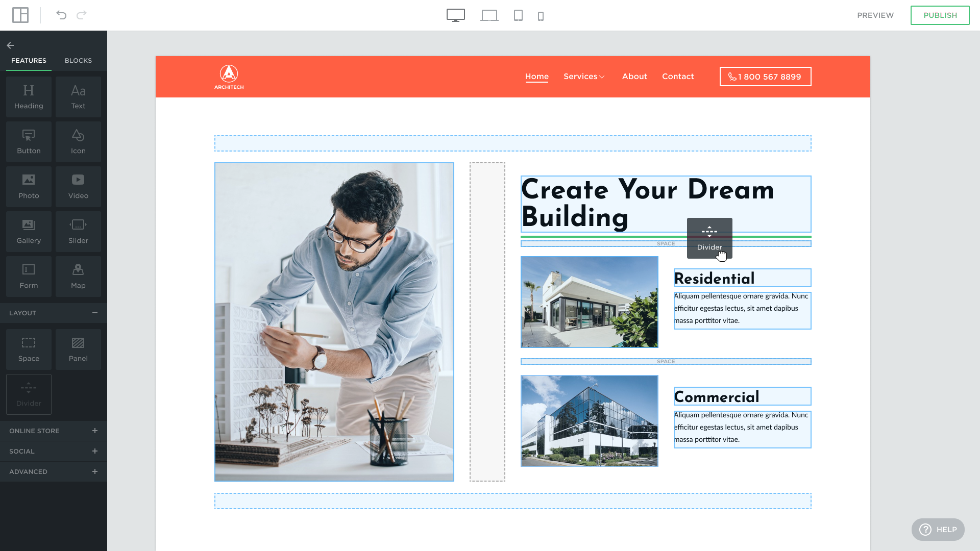Select the paragraph under Residential
The image size is (980, 551).
tap(742, 310)
